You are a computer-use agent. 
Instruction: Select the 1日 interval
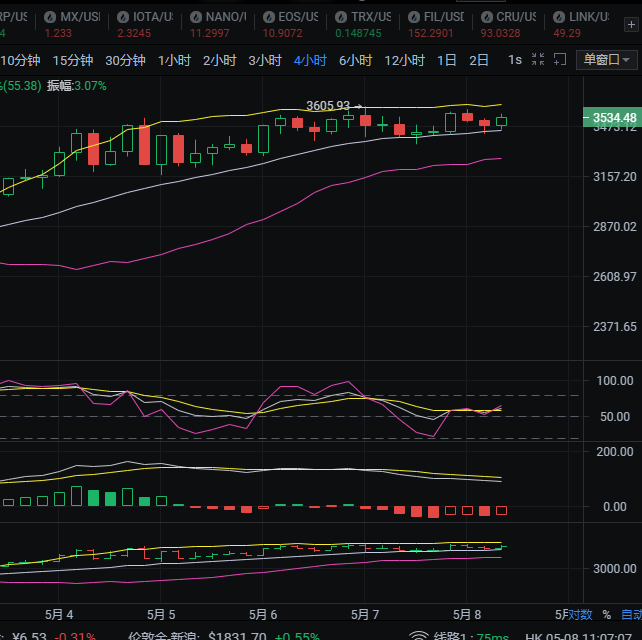446,60
